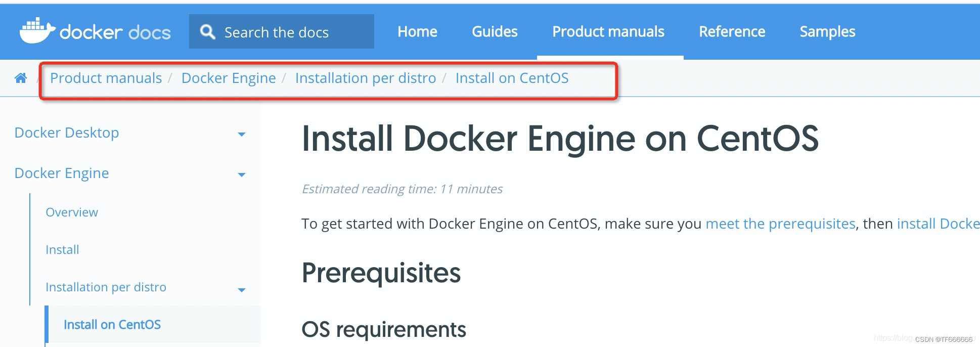Focus the Search the docs field
The image size is (980, 347).
[282, 31]
